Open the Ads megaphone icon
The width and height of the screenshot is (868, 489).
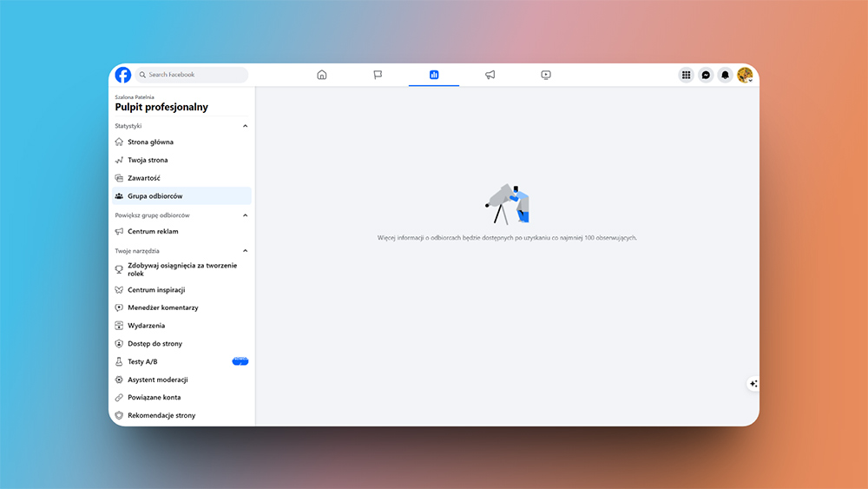point(490,75)
